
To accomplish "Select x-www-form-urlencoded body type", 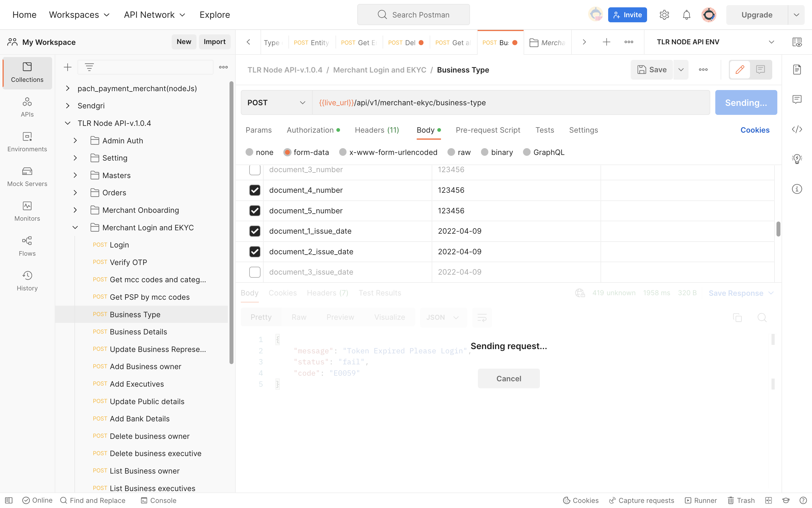I will click(343, 152).
